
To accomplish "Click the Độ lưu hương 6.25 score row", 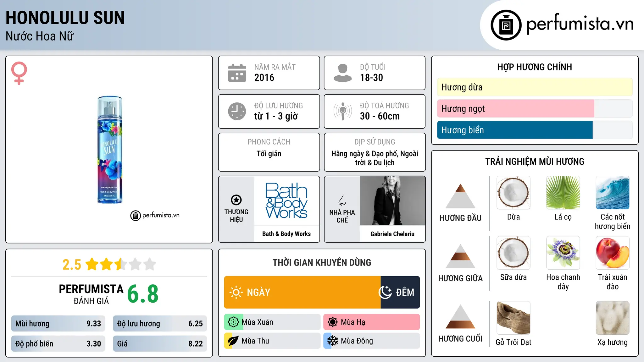I will tap(160, 324).
